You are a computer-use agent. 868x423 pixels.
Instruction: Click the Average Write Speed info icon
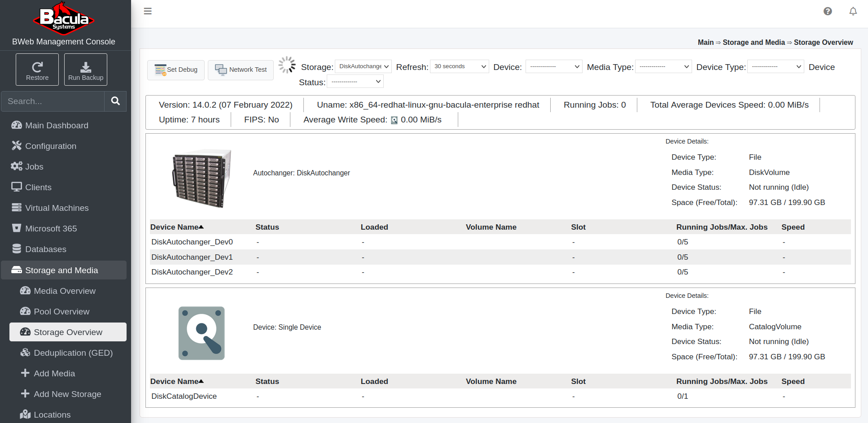pos(394,120)
